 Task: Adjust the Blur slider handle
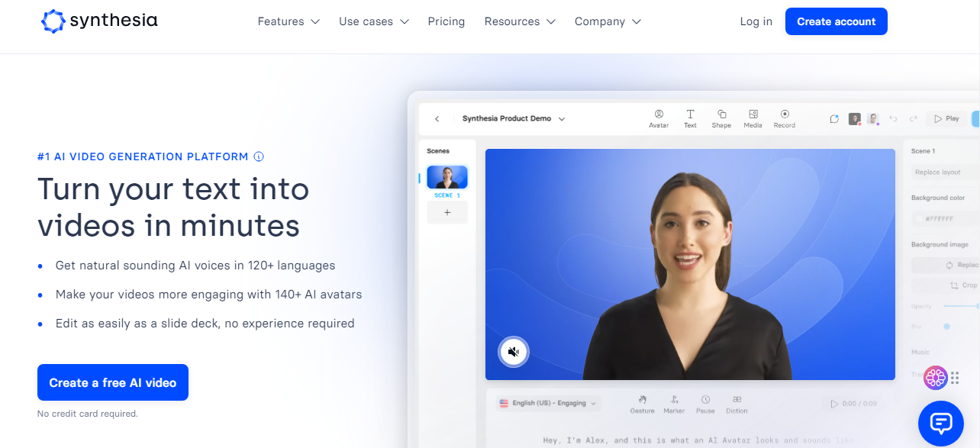pyautogui.click(x=947, y=327)
